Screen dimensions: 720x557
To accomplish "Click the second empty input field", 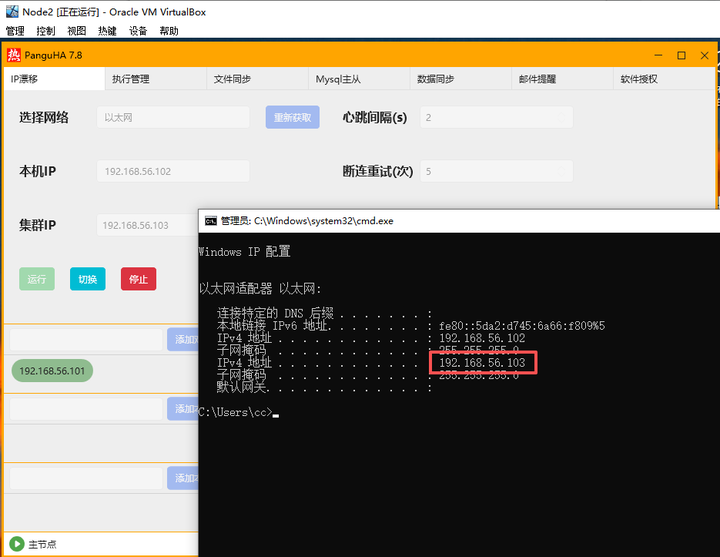I will 86,409.
